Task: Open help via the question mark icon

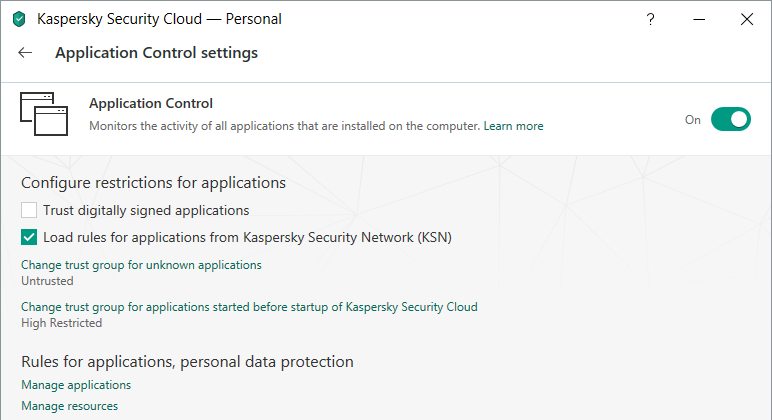Action: point(651,19)
